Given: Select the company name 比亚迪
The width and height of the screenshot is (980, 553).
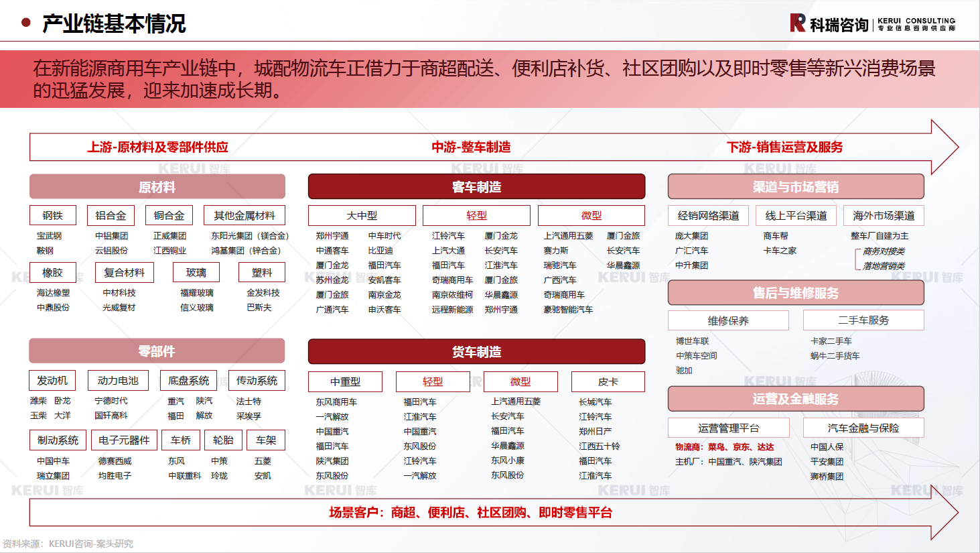Looking at the screenshot, I should point(380,251).
